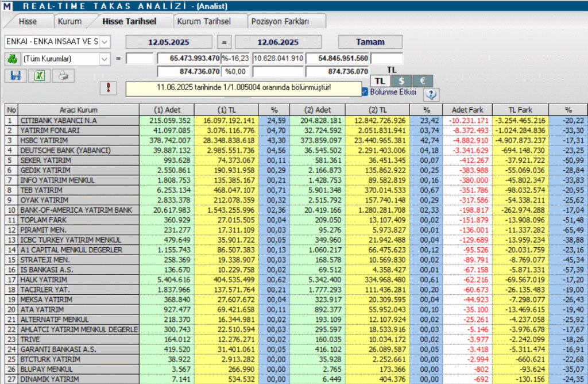Viewport: 588px width, 384px height.
Task: Click the equals button between dates
Action: pyautogui.click(x=225, y=42)
